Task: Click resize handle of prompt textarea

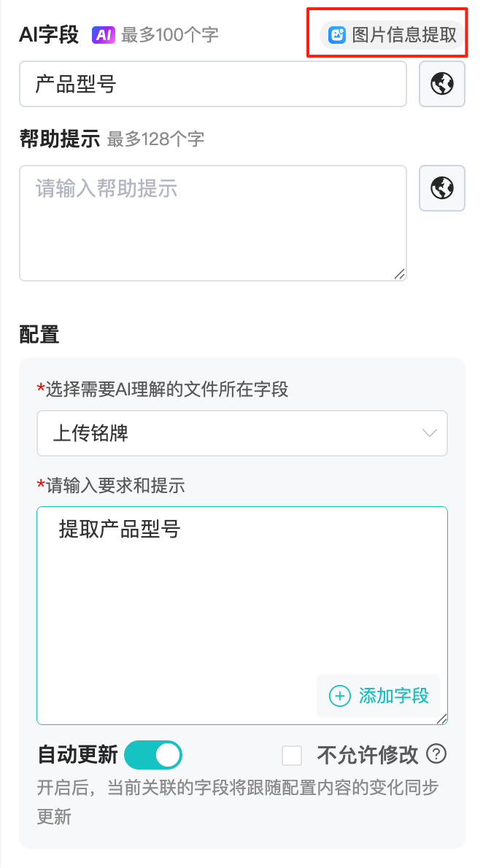Action: point(441,718)
